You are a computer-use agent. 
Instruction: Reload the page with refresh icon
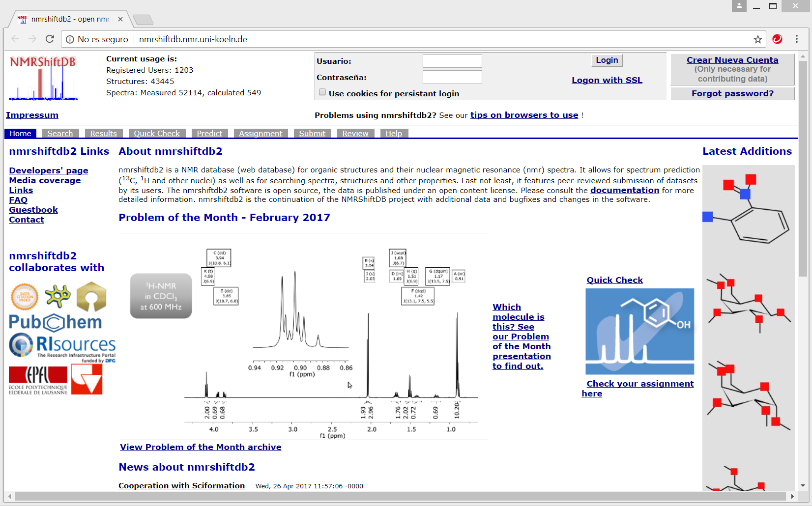tap(50, 39)
